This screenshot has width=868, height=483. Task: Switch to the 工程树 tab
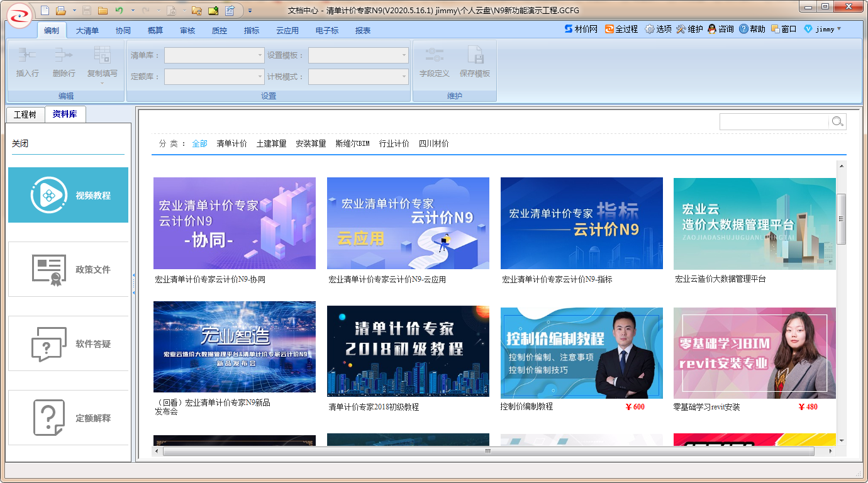coord(25,114)
